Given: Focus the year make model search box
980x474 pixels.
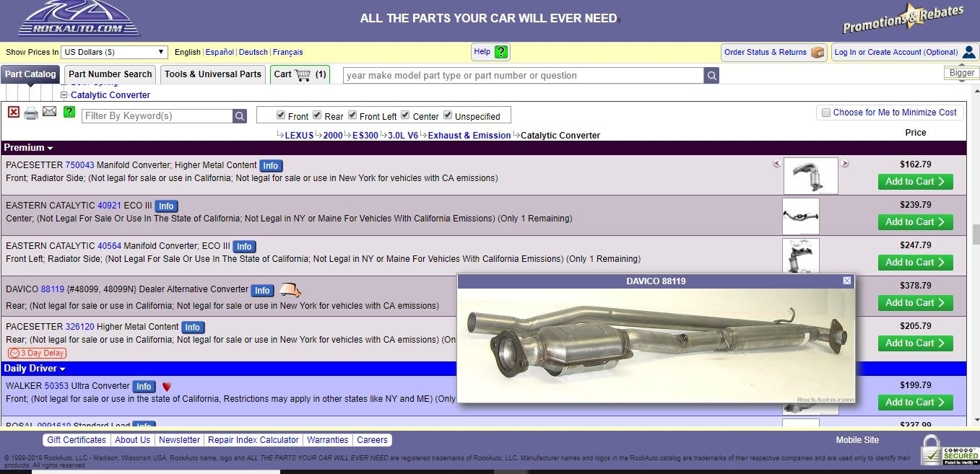Looking at the screenshot, I should click(x=524, y=76).
